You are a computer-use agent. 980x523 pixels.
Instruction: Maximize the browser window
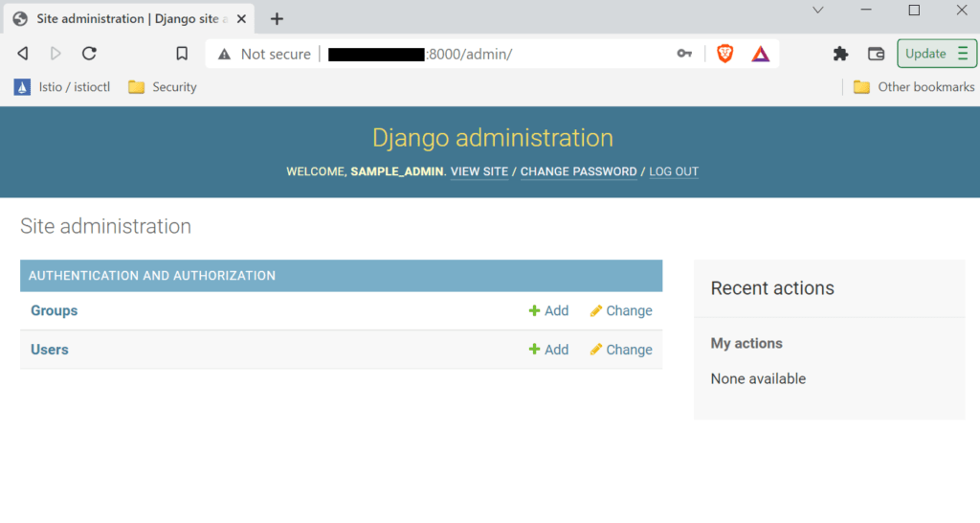point(914,10)
